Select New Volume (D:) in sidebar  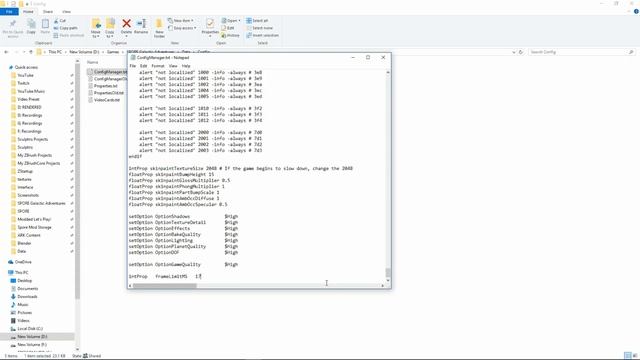pos(32,337)
